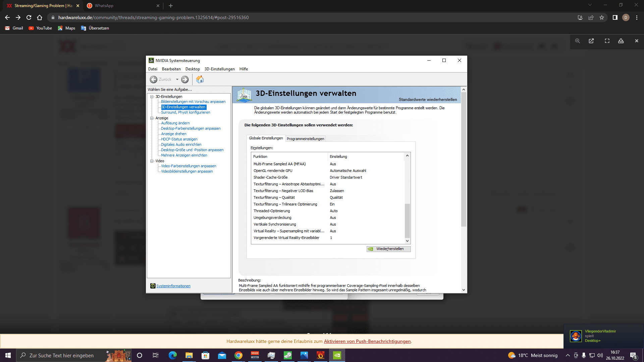Image resolution: width=644 pixels, height=362 pixels.
Task: Select the Globale Einstellungen tab
Action: 266,138
